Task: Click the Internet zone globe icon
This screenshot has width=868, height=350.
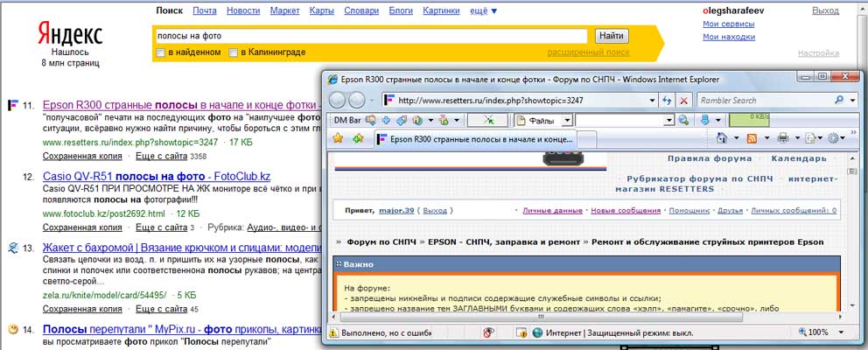Action: pyautogui.click(x=537, y=332)
